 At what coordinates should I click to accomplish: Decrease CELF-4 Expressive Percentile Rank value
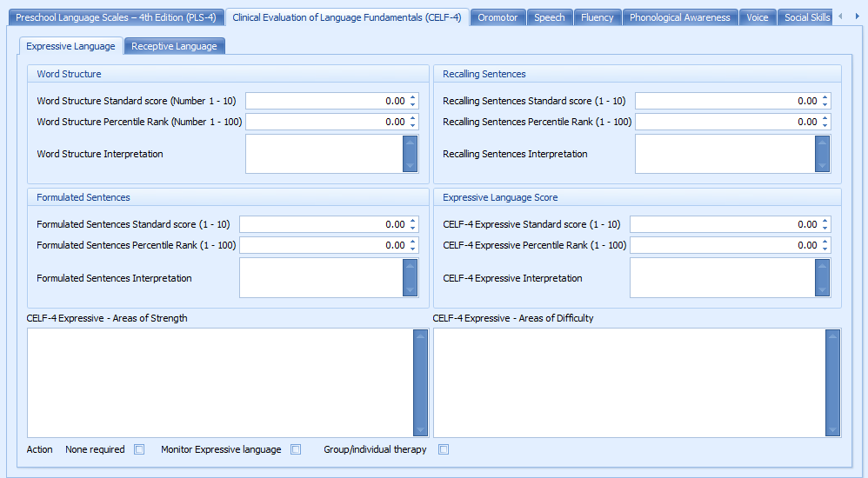click(825, 249)
